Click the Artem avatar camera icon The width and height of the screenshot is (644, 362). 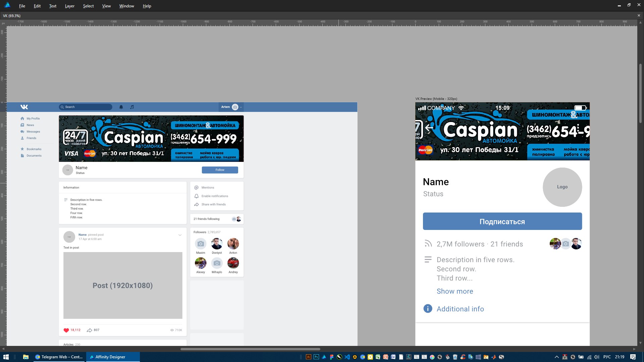[x=235, y=107]
